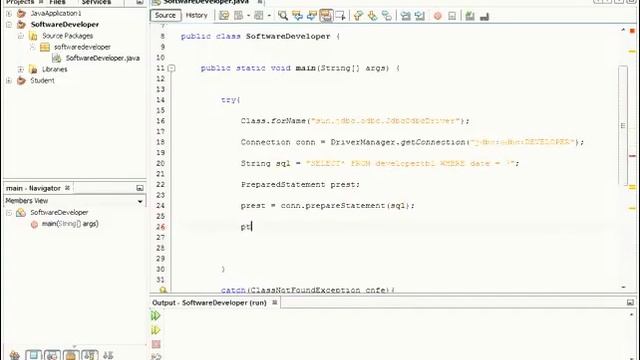
Task: Select main(String[] args) in Navigator
Action: (x=70, y=224)
